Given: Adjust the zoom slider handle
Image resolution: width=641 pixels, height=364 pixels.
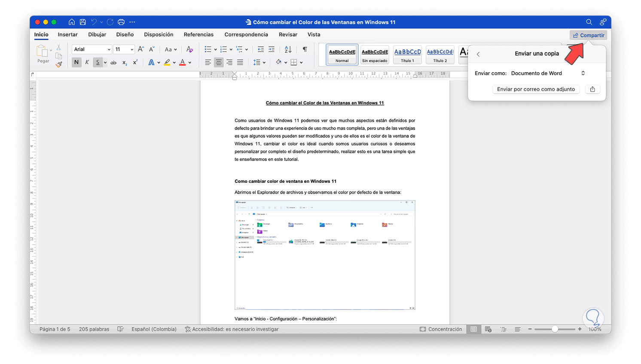Looking at the screenshot, I should coord(555,329).
